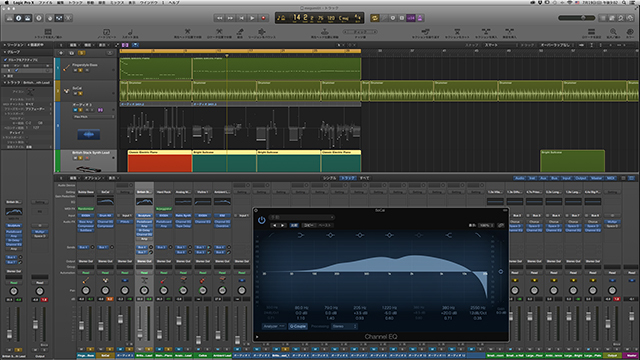This screenshot has width=640, height=360.
Task: Click the Zoom magnifier toolbar icon
Action: 613,32
